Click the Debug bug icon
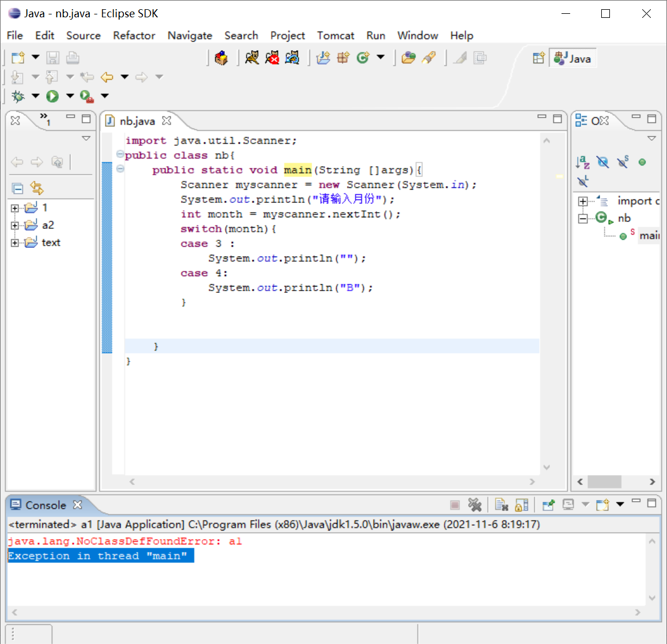 tap(18, 96)
